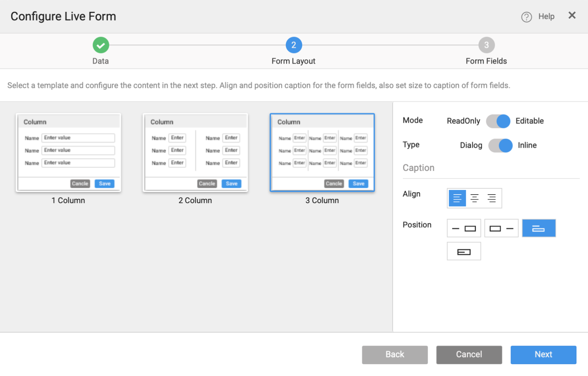
Task: Apply center caption alignment
Action: coord(474,198)
